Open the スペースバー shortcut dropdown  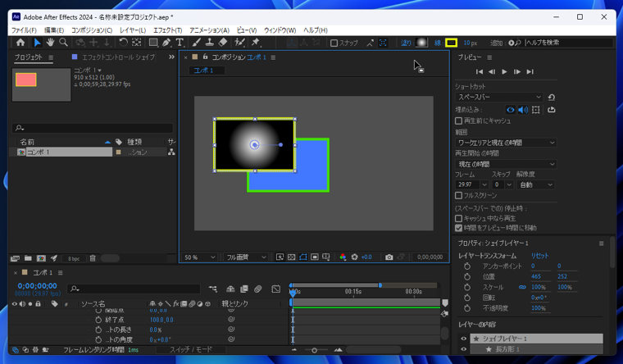(499, 97)
